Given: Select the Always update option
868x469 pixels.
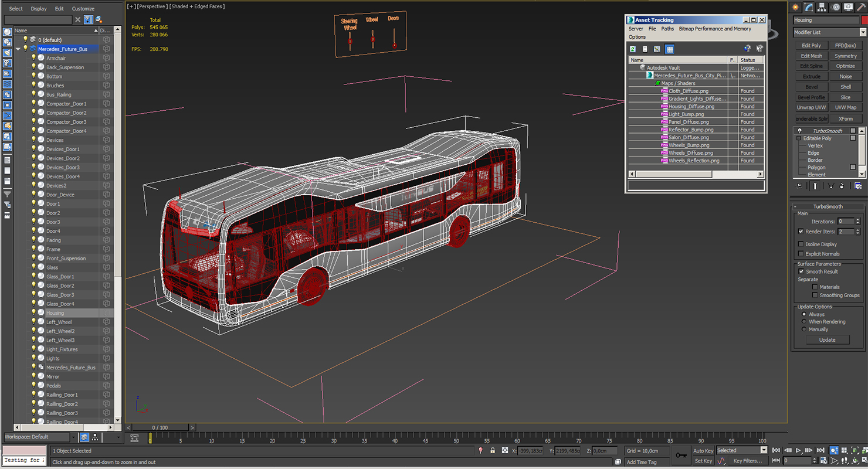Looking at the screenshot, I should tap(804, 314).
